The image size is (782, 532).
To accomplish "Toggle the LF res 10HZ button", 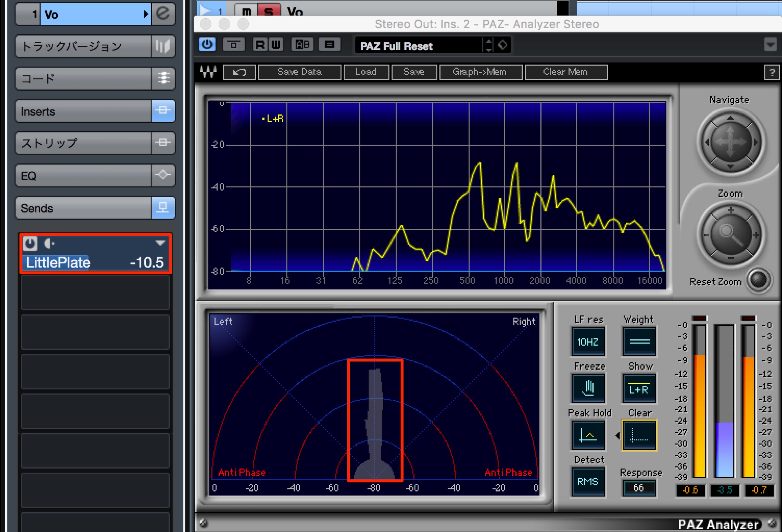I will click(x=588, y=342).
